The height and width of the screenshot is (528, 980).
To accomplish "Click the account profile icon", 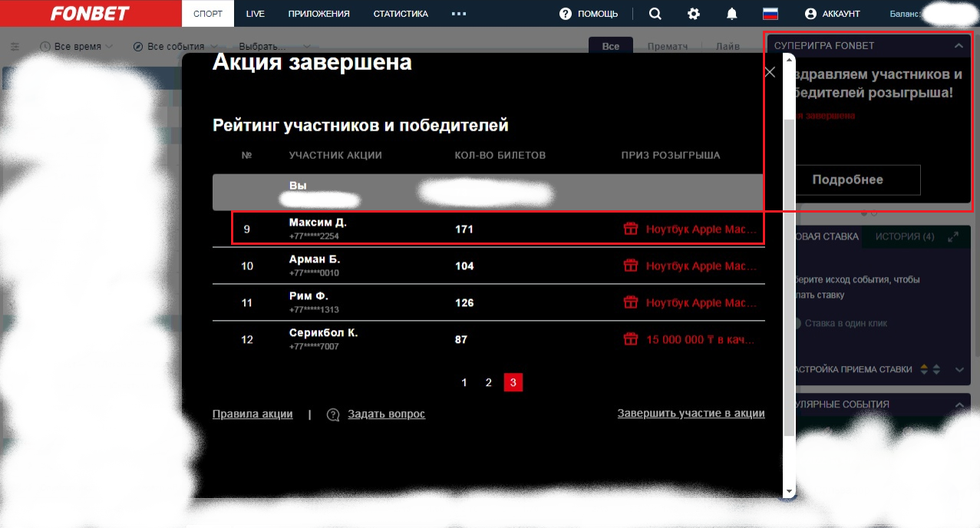I will click(810, 14).
